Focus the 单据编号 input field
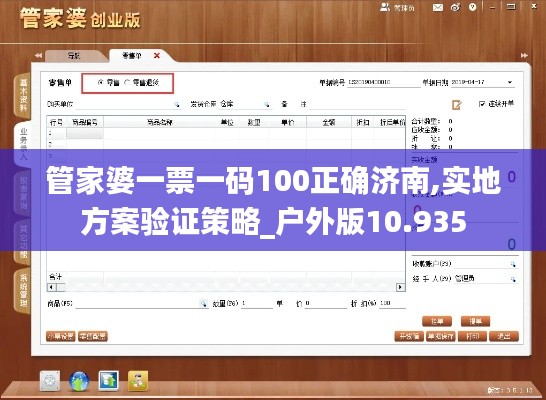The height and width of the screenshot is (400, 546). (384, 83)
